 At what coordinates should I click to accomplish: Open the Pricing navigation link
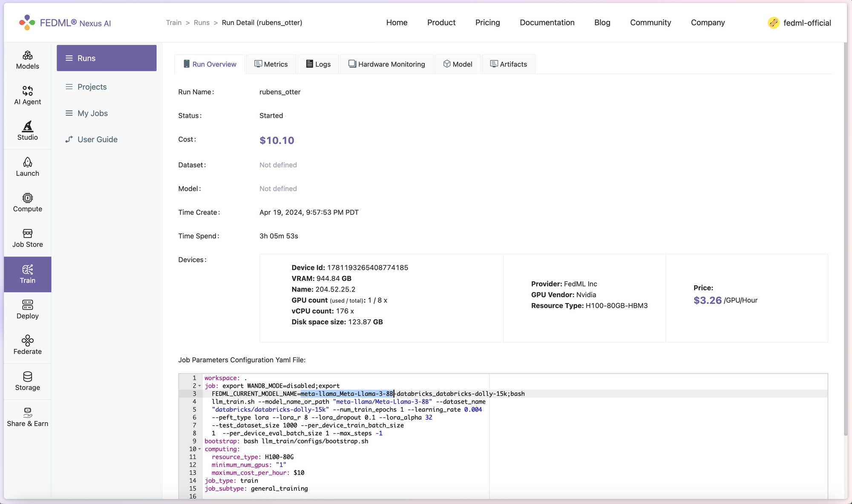[487, 23]
